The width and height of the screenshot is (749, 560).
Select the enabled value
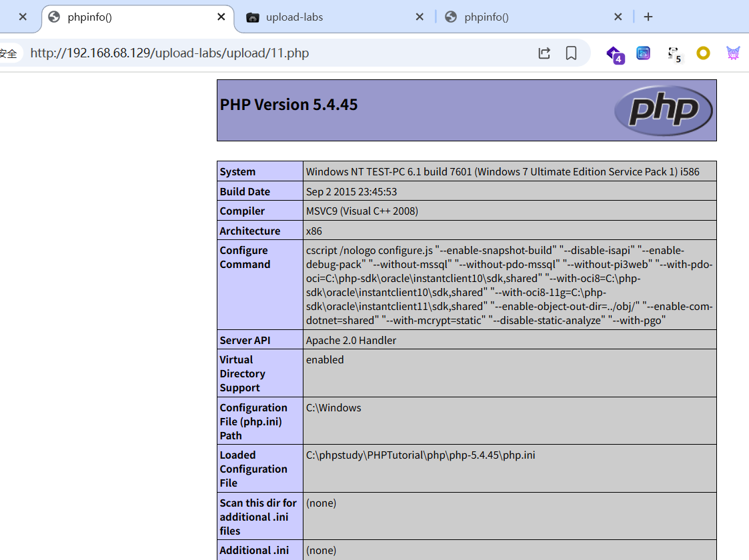(x=325, y=360)
